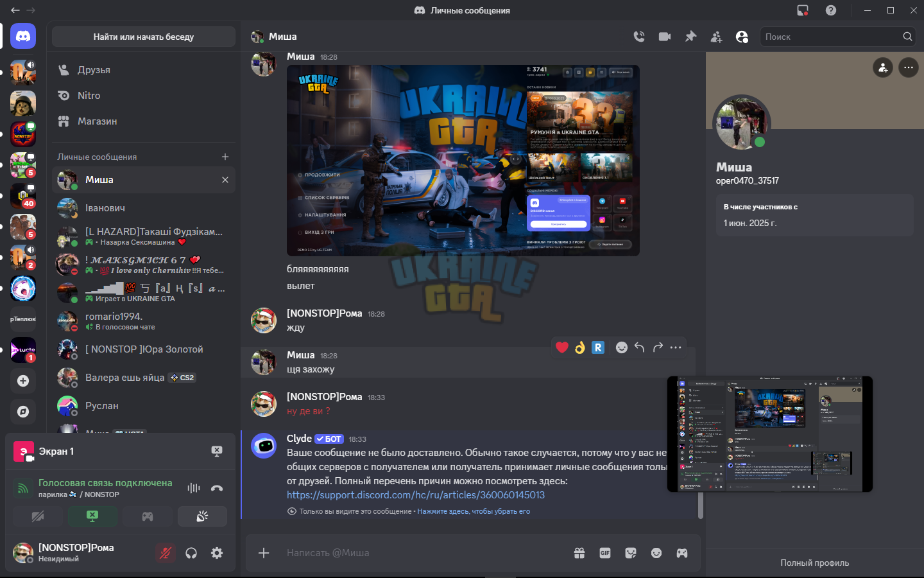The image size is (924, 578).
Task: Open the NONSTOP server icon
Action: tap(23, 134)
